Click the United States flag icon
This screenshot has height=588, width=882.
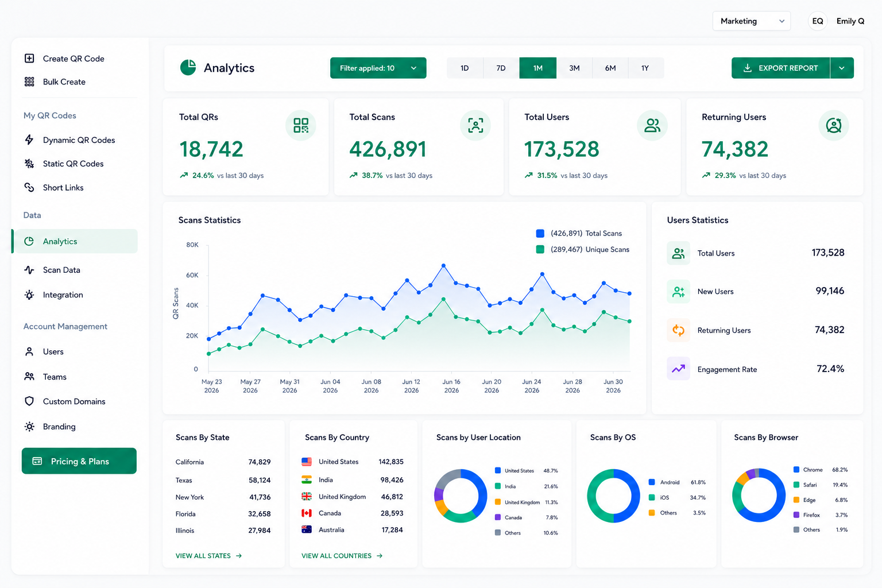(x=307, y=462)
